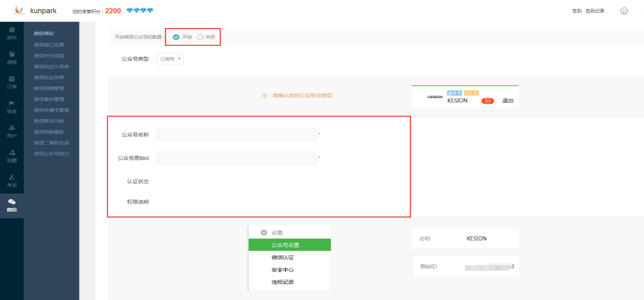The height and width of the screenshot is (300, 644).
Task: Open 微信消息管理 submenu item
Action: (49, 89)
